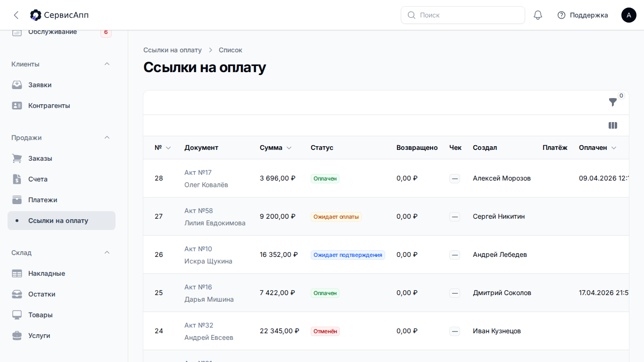Open Поддержка help link
The width and height of the screenshot is (644, 362).
(583, 15)
